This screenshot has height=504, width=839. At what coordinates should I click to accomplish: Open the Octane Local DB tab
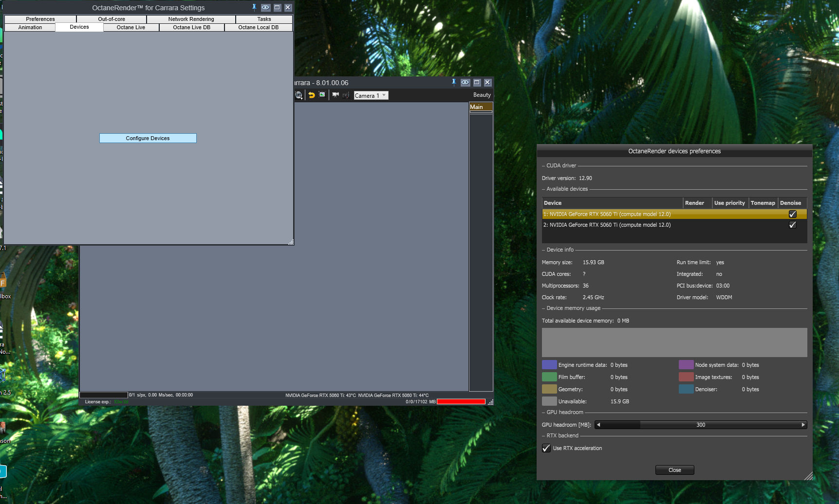pyautogui.click(x=259, y=27)
